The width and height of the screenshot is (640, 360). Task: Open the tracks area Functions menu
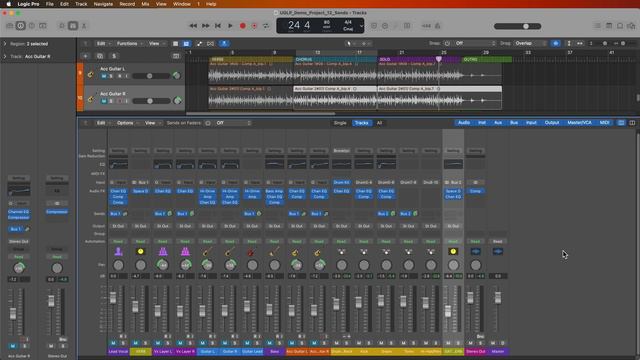pyautogui.click(x=129, y=43)
